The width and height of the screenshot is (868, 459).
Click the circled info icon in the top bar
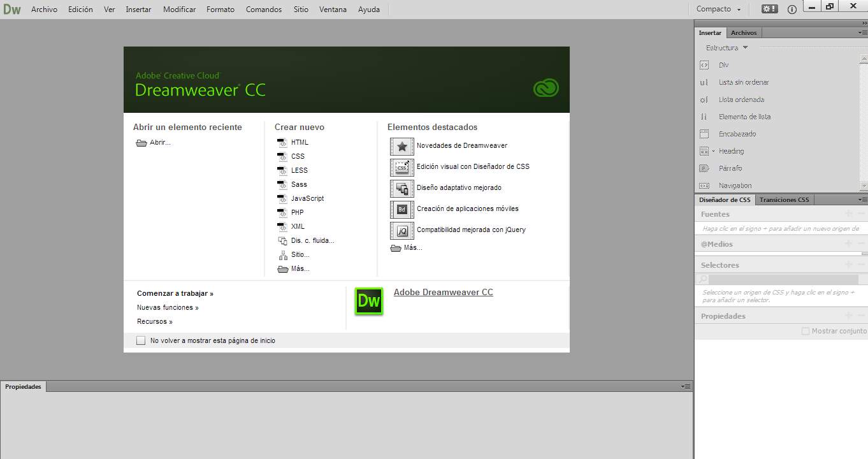(x=792, y=10)
